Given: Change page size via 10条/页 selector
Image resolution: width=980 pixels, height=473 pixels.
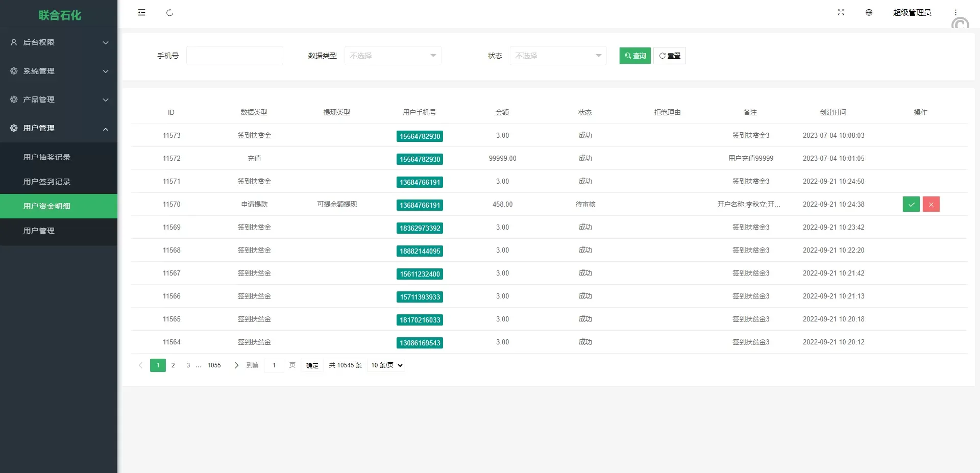Looking at the screenshot, I should point(385,365).
